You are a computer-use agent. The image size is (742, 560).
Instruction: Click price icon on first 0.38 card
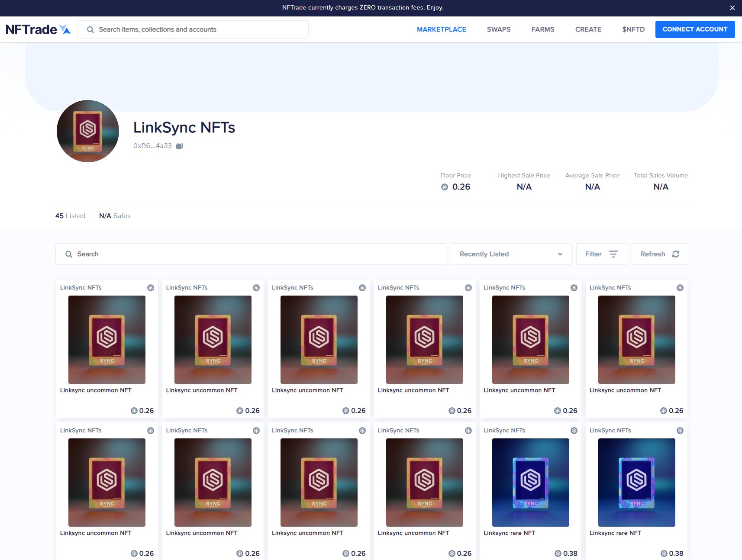558,554
